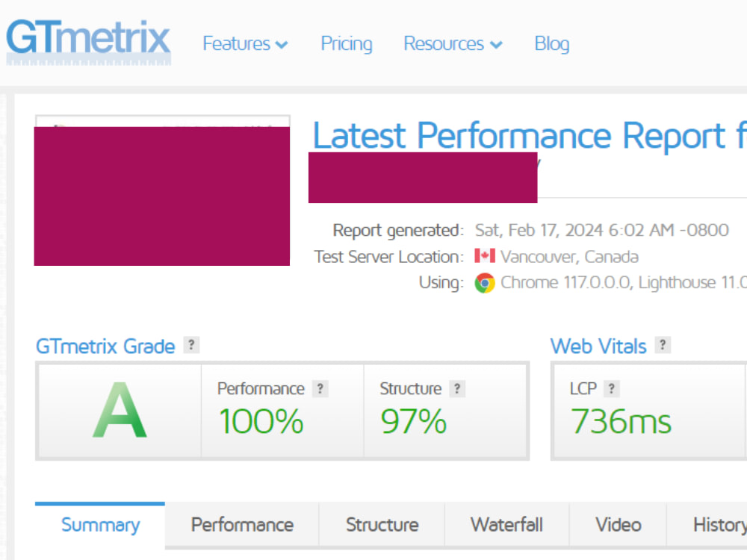Click the report generated date text
747x560 pixels.
601,231
